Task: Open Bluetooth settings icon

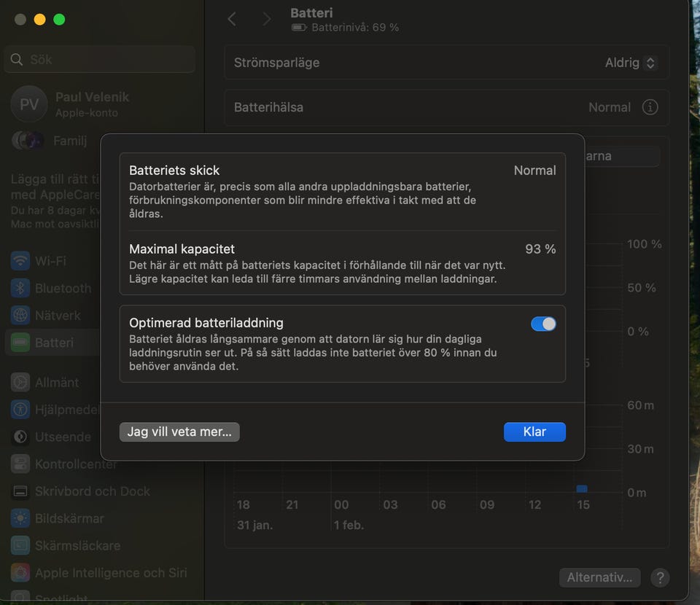Action: [x=20, y=288]
